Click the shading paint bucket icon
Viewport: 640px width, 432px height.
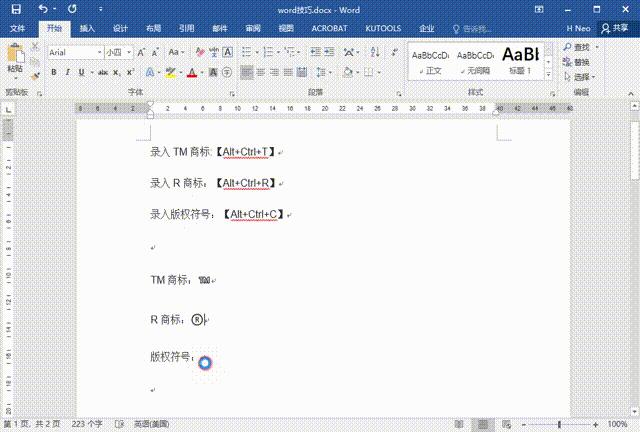(347, 73)
